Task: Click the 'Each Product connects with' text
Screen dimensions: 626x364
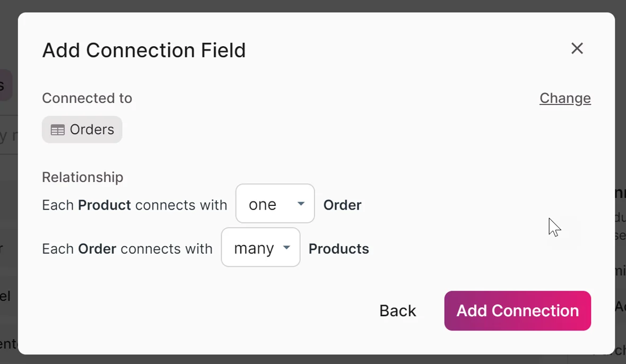Action: pos(134,205)
